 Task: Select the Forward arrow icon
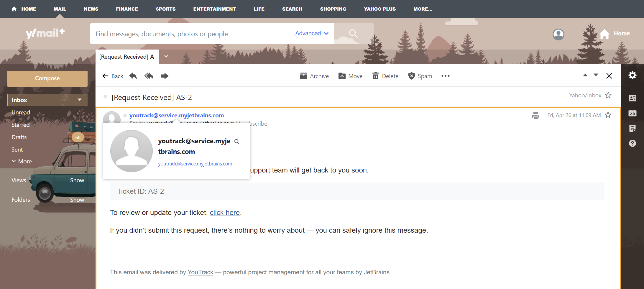pyautogui.click(x=165, y=76)
